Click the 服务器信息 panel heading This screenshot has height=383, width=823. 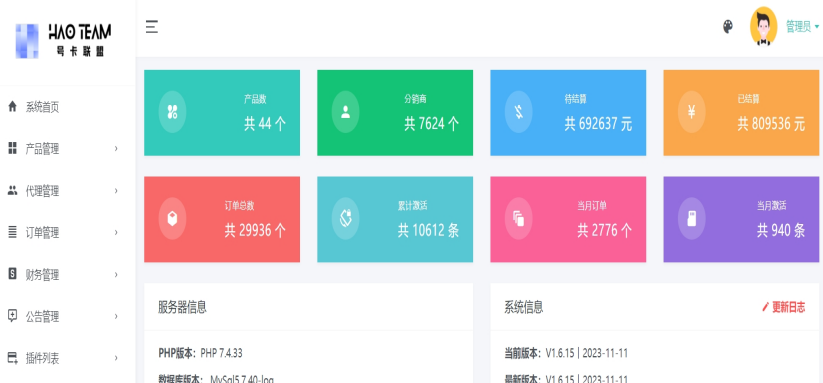pyautogui.click(x=182, y=307)
